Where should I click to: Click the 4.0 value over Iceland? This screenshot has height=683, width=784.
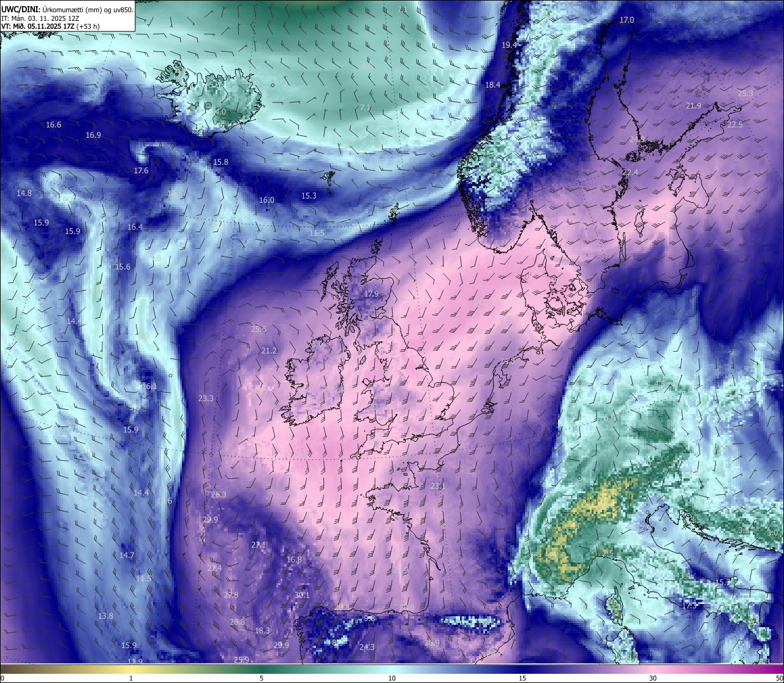[221, 112]
